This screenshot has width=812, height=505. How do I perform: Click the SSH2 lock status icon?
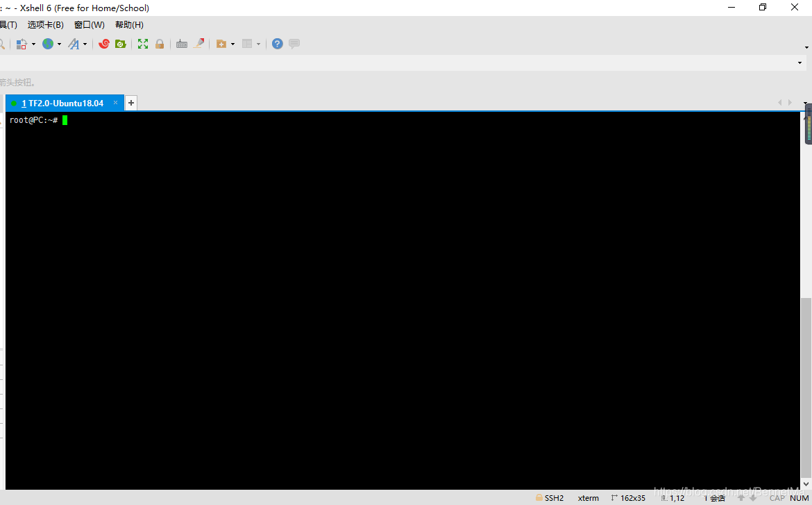(539, 498)
